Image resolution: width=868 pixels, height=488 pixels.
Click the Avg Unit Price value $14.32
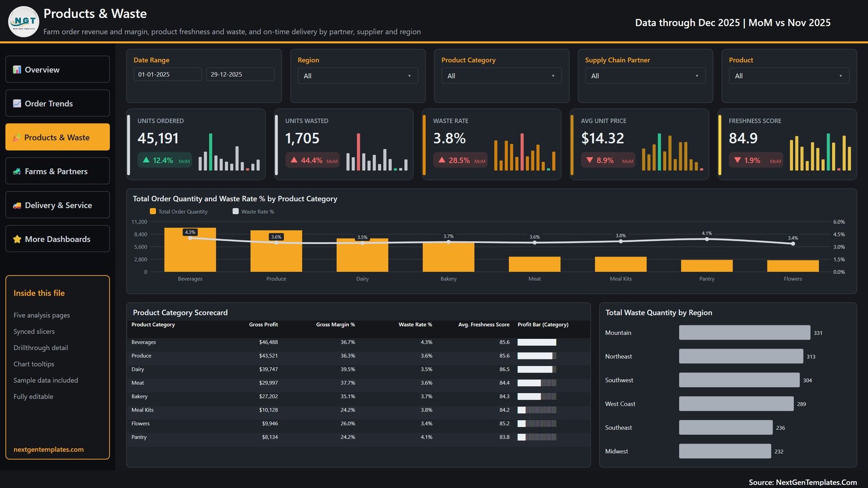tap(603, 138)
